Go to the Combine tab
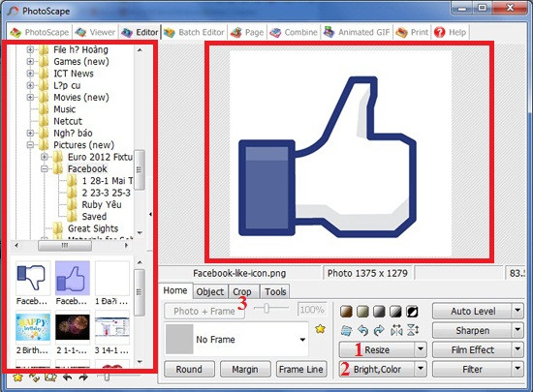This screenshot has width=533, height=392. point(294,32)
